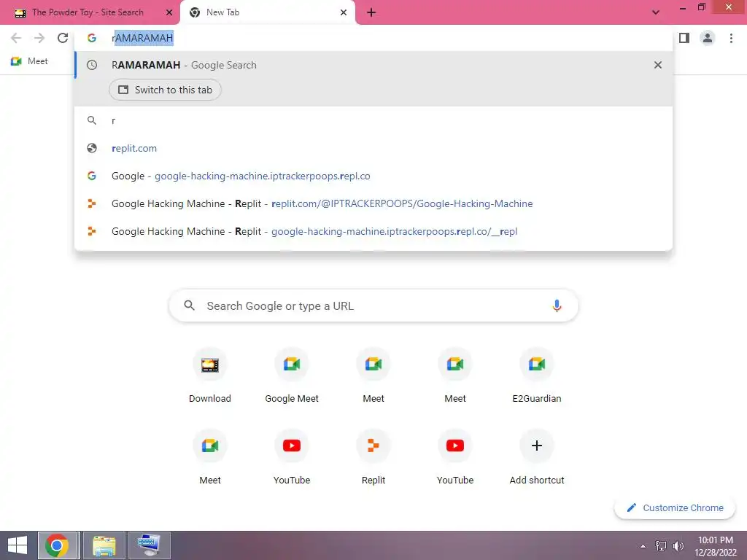Open the clock showing 10:01 PM
The image size is (747, 560).
pos(715,545)
